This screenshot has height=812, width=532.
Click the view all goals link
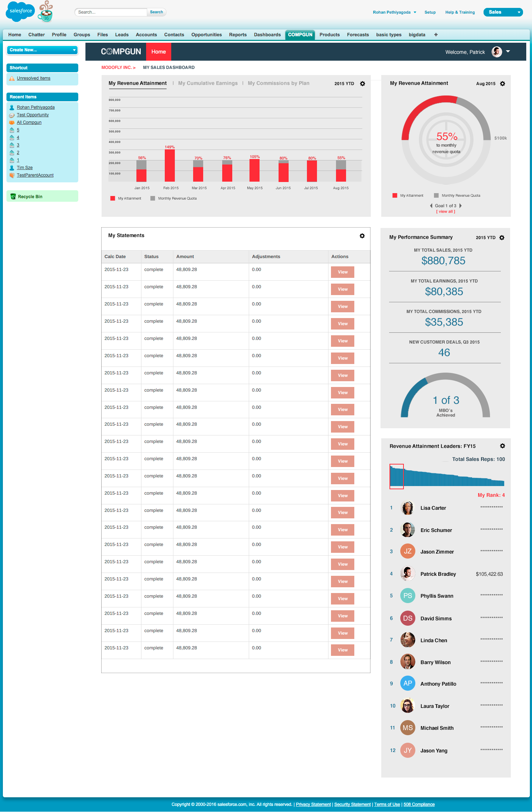[445, 212]
